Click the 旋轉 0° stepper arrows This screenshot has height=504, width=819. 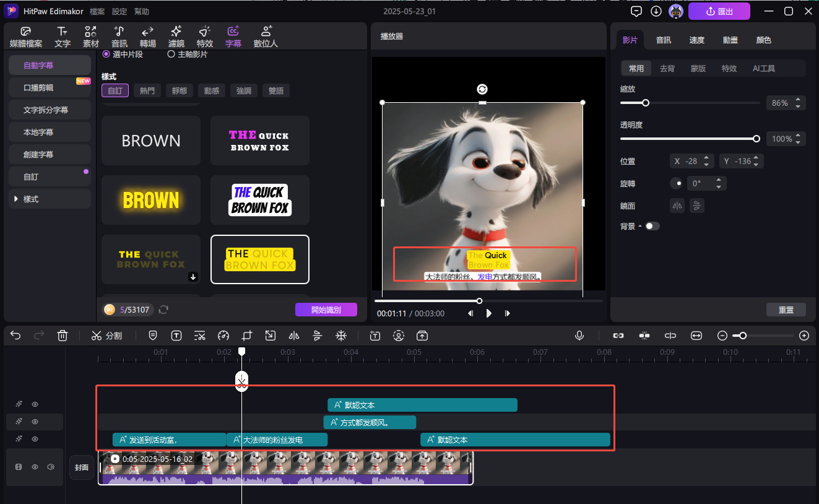[x=719, y=183]
